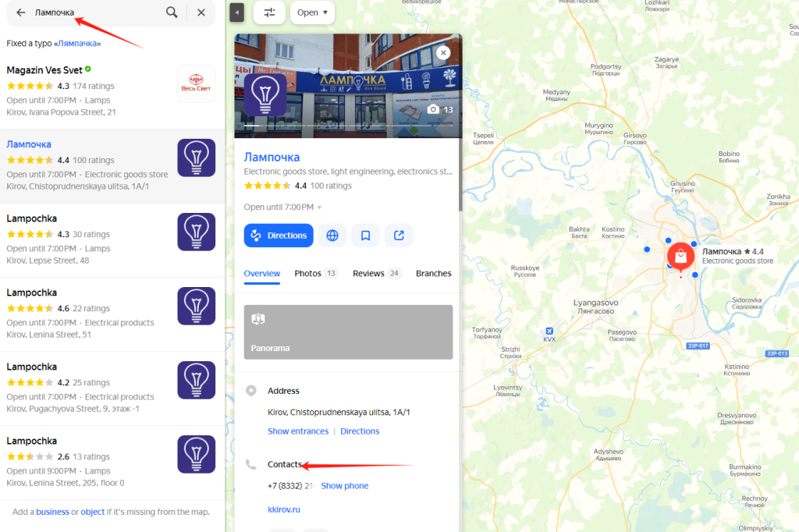Collapse the side panel with arrow button
This screenshot has height=532, width=799.
pyautogui.click(x=237, y=12)
